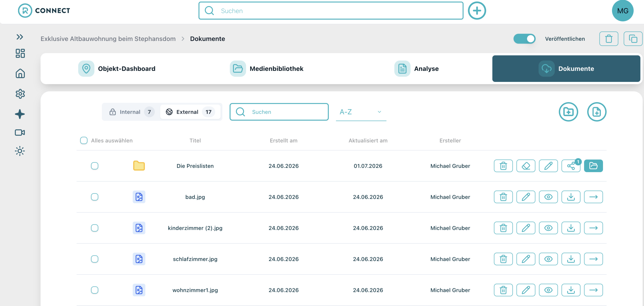
Task: Click the global add plus button
Action: 477,11
